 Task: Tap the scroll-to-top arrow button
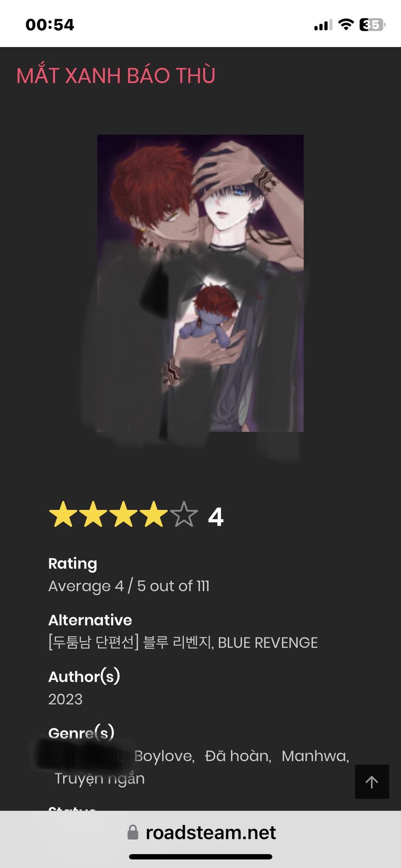click(372, 782)
